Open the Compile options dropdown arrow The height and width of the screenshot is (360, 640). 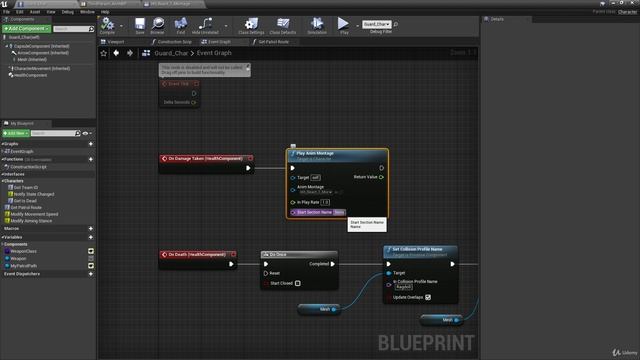[x=121, y=26]
